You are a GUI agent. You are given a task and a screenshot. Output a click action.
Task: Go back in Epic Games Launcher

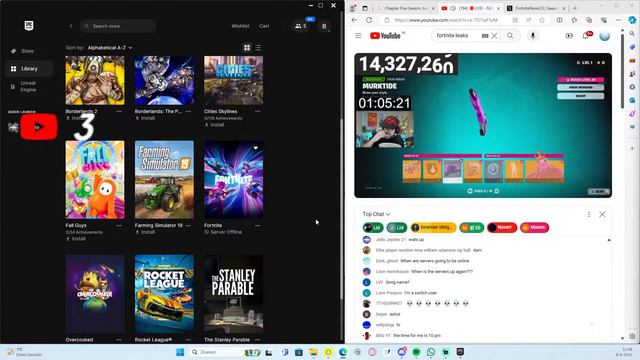pos(71,26)
